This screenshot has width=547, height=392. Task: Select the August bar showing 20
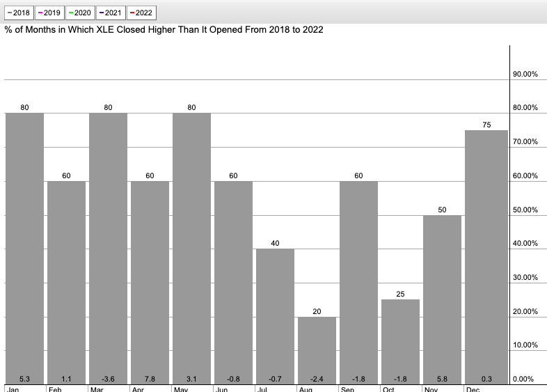pos(317,349)
